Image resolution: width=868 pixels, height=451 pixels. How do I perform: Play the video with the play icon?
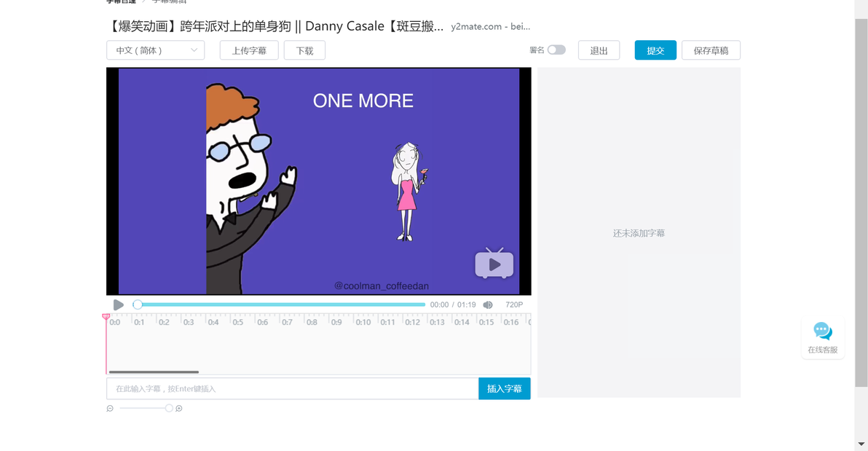click(x=118, y=305)
